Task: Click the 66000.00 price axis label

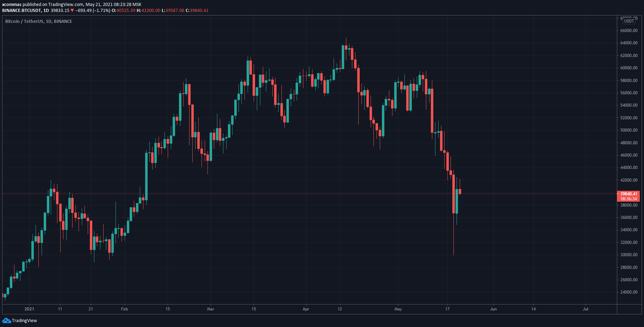Action: pos(629,31)
